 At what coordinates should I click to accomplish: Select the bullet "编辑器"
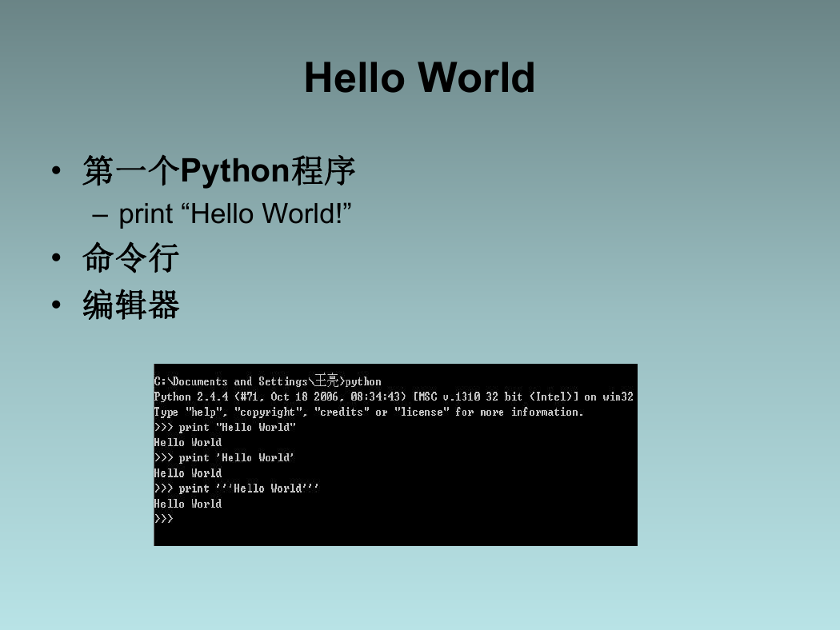pyautogui.click(x=130, y=305)
